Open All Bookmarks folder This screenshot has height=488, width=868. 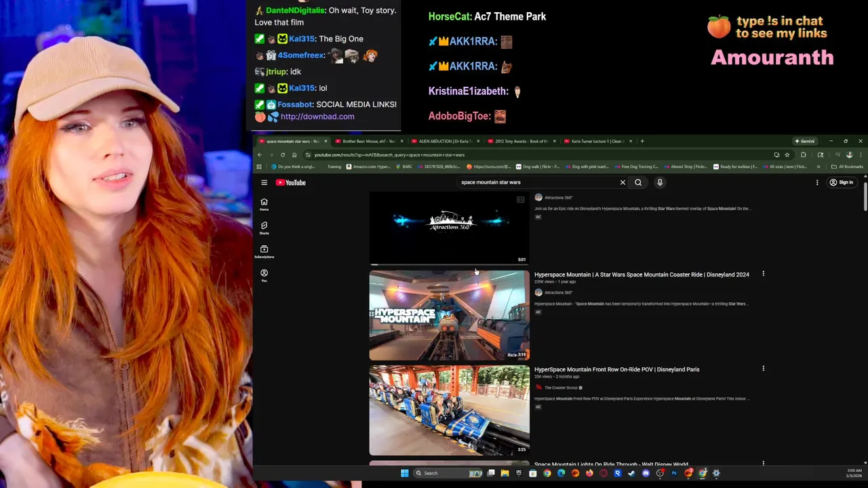click(847, 167)
